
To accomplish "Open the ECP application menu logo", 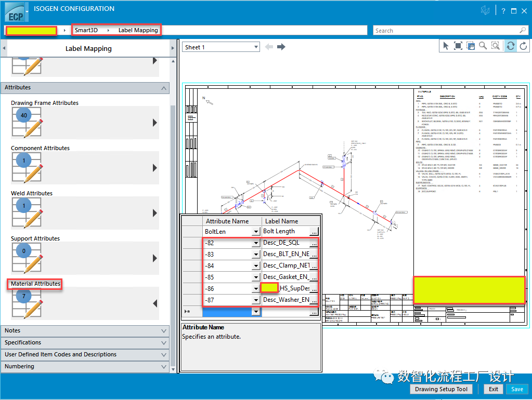I will click(16, 12).
